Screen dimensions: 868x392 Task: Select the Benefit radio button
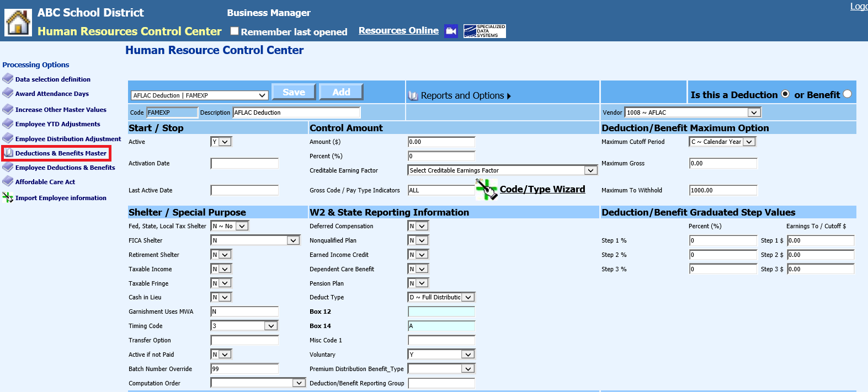[847, 94]
